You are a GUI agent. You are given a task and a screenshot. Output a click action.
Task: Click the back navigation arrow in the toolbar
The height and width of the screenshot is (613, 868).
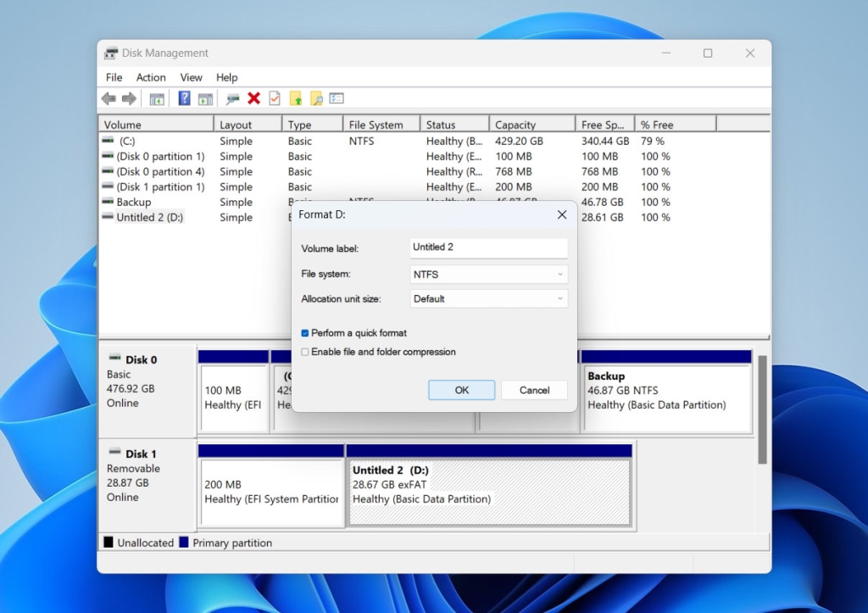click(x=108, y=98)
